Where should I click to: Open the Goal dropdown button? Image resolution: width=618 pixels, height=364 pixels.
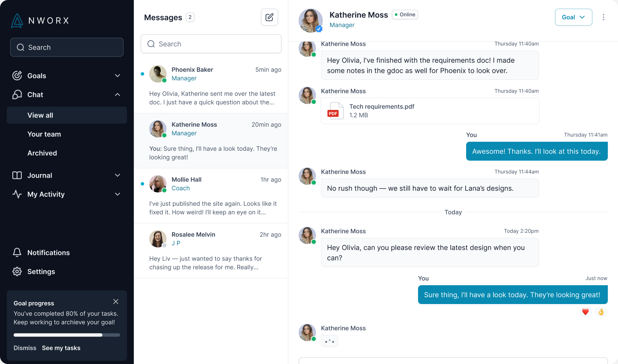coord(573,17)
